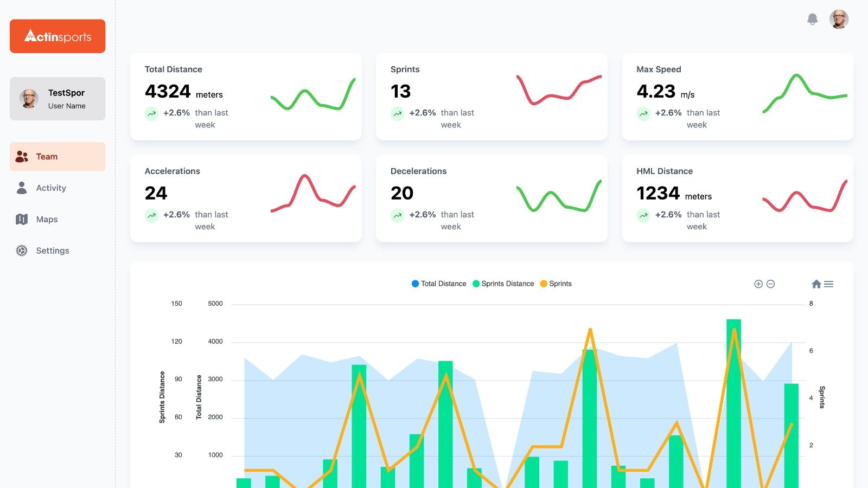868x488 pixels.
Task: Click the TestSpor sidebar avatar photo
Action: [x=29, y=99]
